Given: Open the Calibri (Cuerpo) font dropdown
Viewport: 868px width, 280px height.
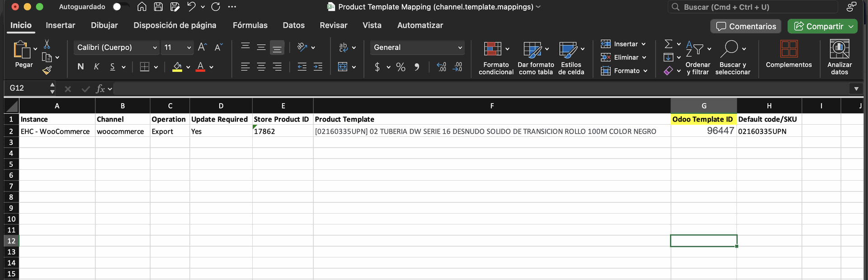Looking at the screenshot, I should (155, 47).
